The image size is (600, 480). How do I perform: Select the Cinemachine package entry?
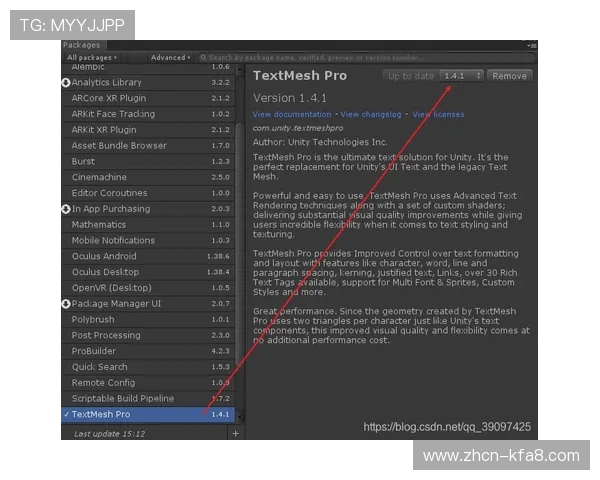pyautogui.click(x=100, y=177)
